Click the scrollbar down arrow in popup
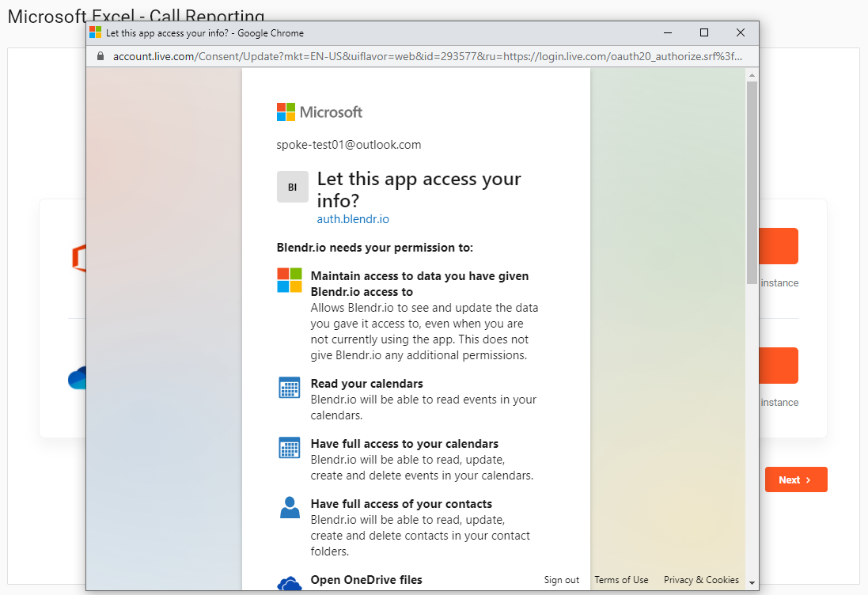The width and height of the screenshot is (868, 595). [752, 583]
